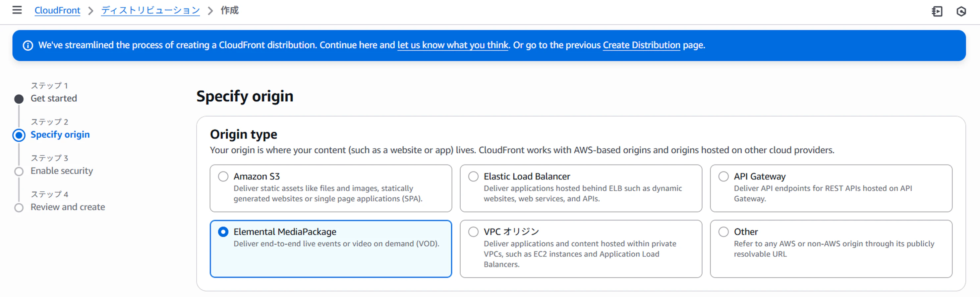
Task: Click the 'ステップ 4' label
Action: click(x=49, y=194)
